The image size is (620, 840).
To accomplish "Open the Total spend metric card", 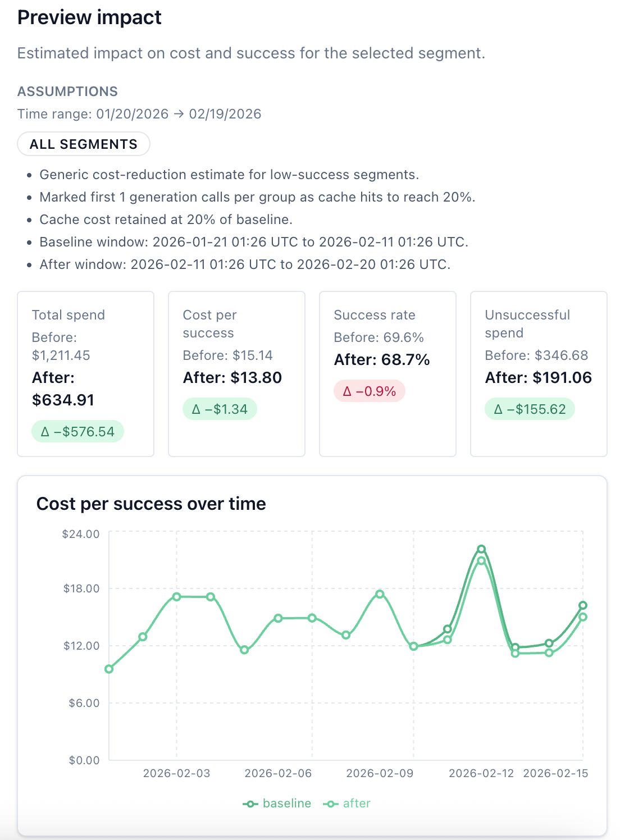I will pos(85,372).
